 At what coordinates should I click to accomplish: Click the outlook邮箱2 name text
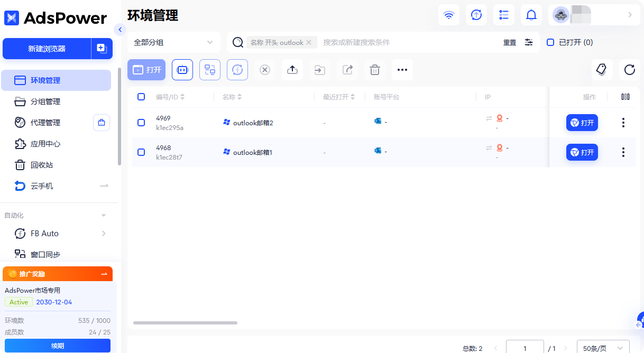coord(253,123)
